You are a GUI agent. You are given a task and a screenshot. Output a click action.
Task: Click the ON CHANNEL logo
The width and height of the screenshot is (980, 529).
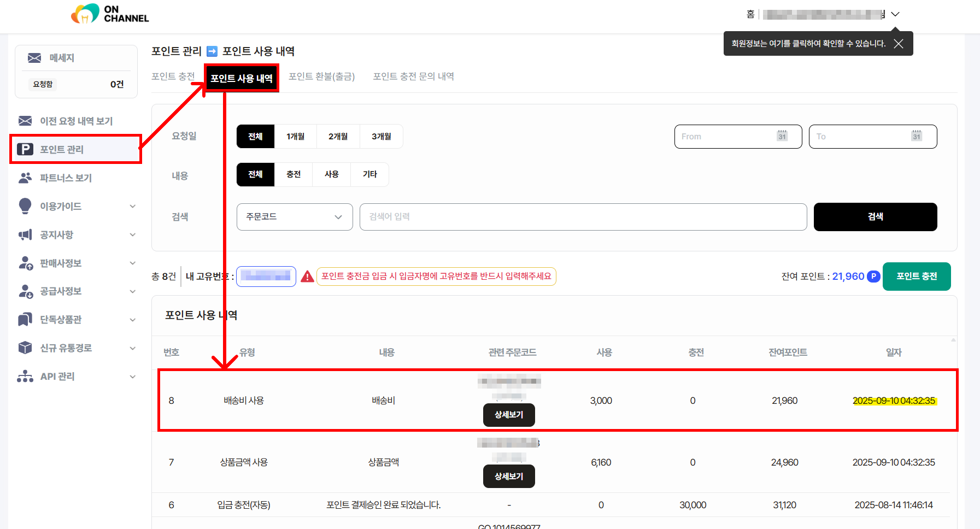click(110, 14)
